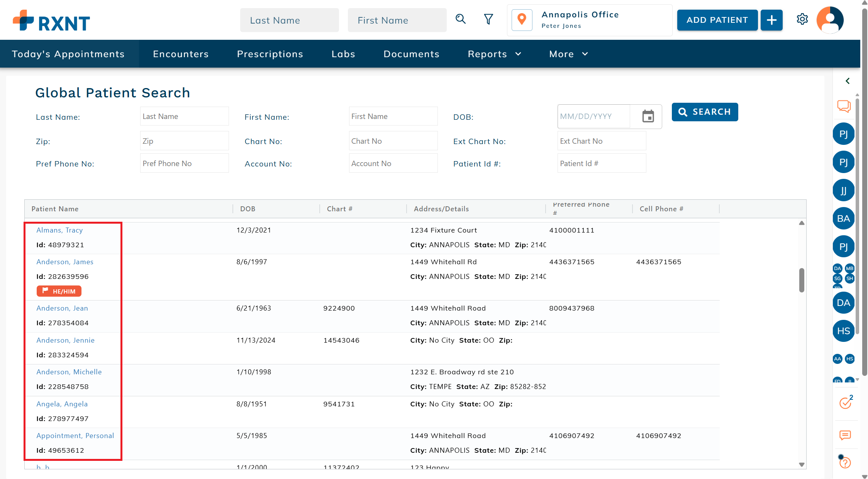The image size is (868, 479).
Task: Click the results list scroll up arrow
Action: (802, 223)
